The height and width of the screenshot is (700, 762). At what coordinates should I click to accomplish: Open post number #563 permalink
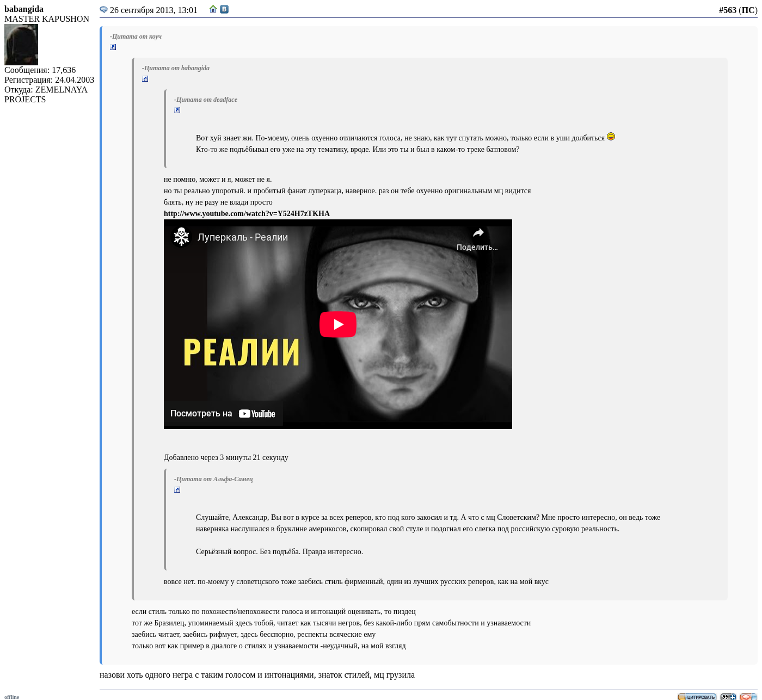(x=727, y=10)
